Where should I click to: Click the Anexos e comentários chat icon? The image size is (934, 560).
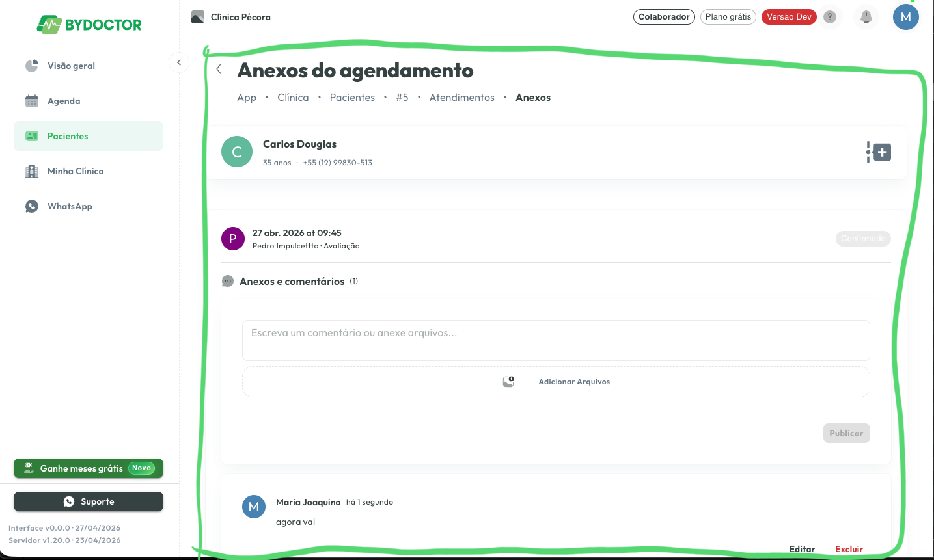[228, 281]
